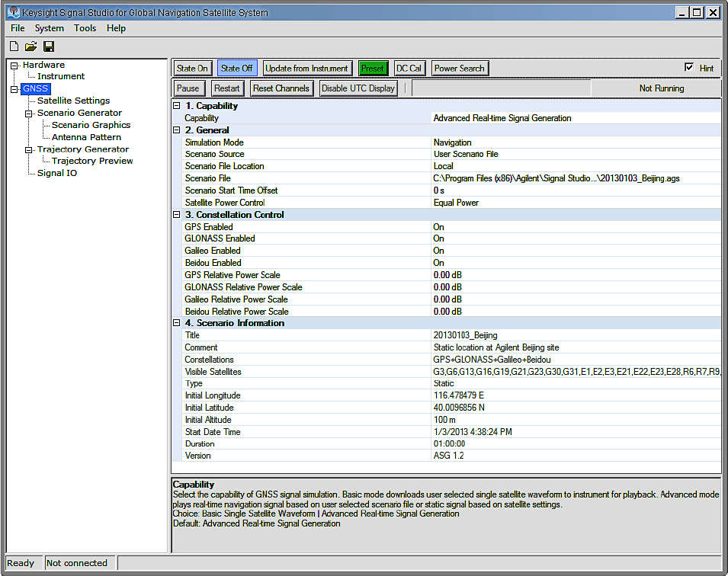Collapse the Constellation Control section
The image size is (728, 576).
pos(177,215)
